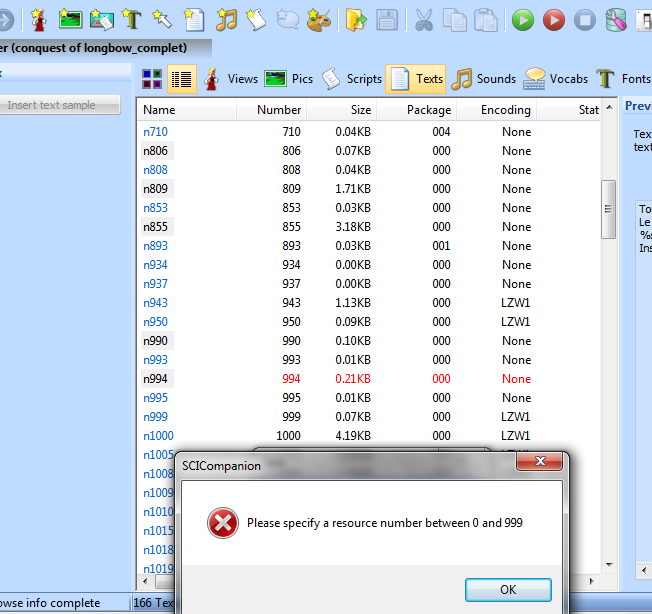Select the n710 text resource

(x=155, y=132)
